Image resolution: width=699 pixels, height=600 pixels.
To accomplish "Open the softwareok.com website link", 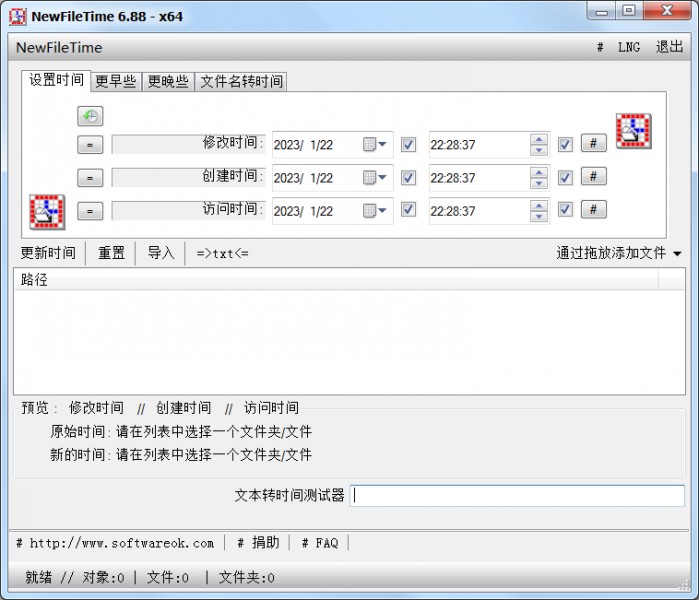I will point(115,543).
